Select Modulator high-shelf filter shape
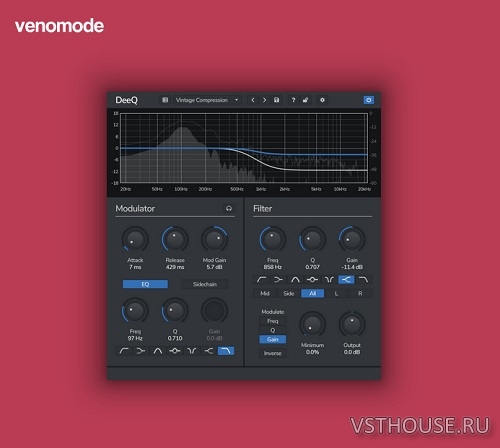Screen dimensions: 500x448 tap(209, 351)
